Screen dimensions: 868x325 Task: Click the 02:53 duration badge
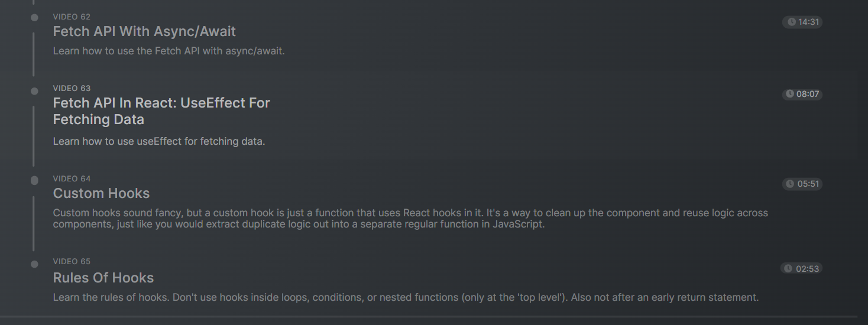[801, 269]
